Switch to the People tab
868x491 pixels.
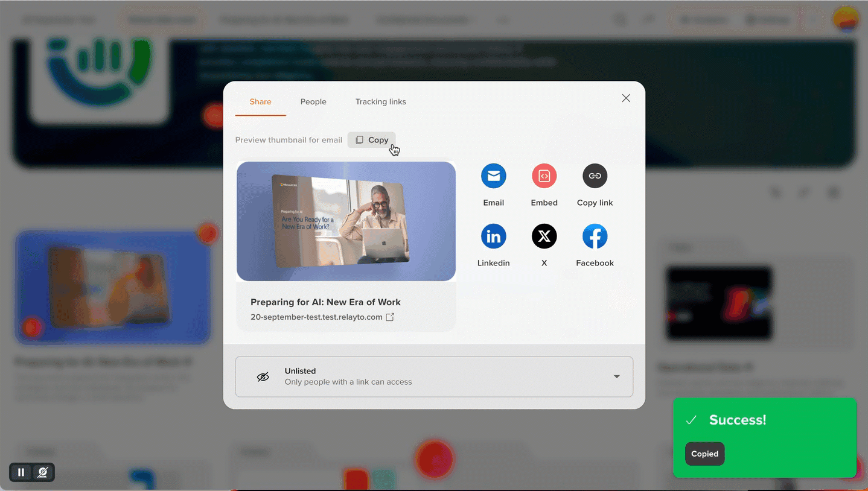pyautogui.click(x=313, y=102)
